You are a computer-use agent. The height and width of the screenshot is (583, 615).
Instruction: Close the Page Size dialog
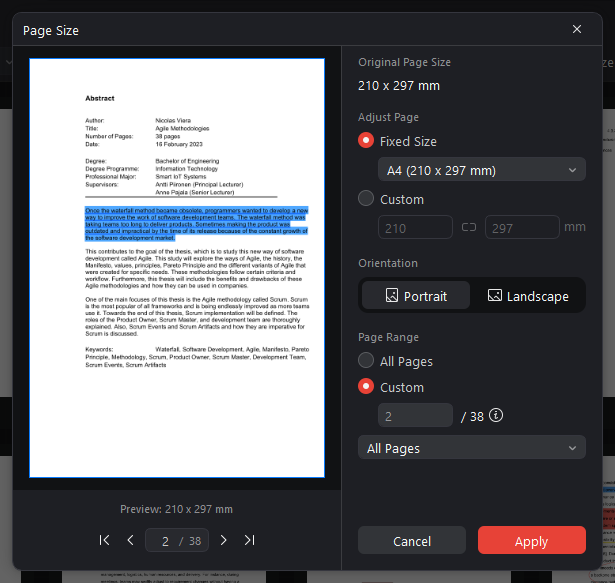coord(577,30)
